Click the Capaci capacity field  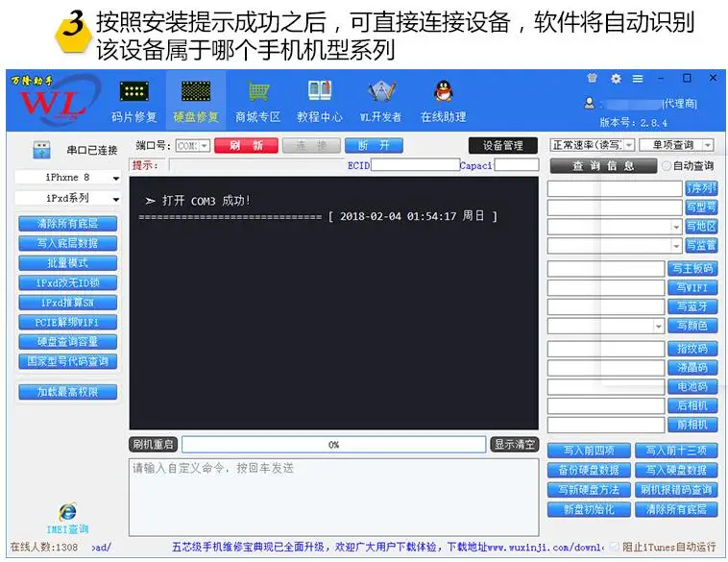click(x=517, y=165)
